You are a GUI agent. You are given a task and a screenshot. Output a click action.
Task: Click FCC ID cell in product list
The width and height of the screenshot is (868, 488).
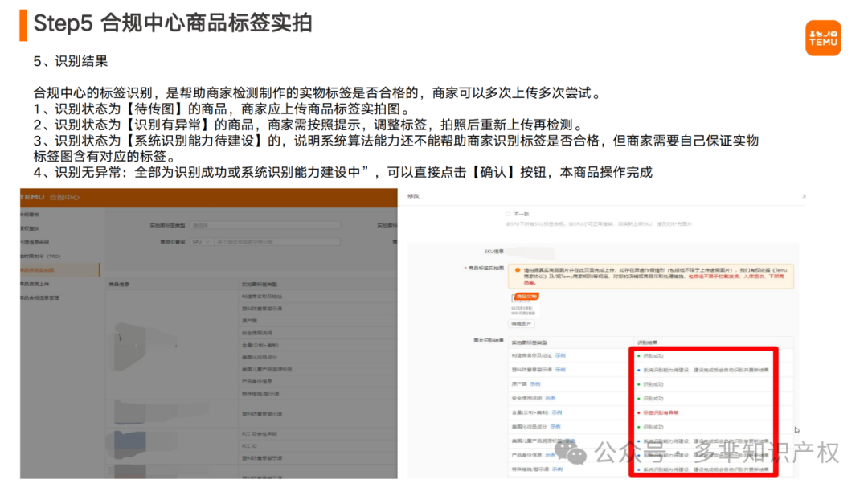pyautogui.click(x=249, y=446)
